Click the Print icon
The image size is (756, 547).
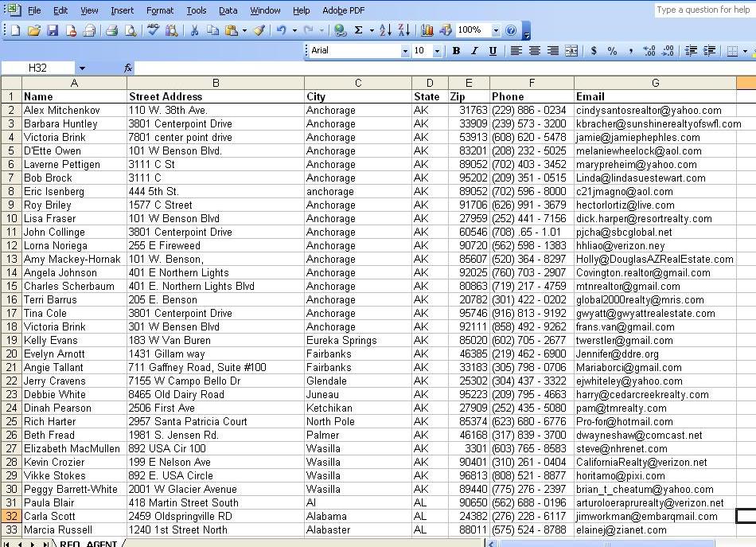pos(111,30)
